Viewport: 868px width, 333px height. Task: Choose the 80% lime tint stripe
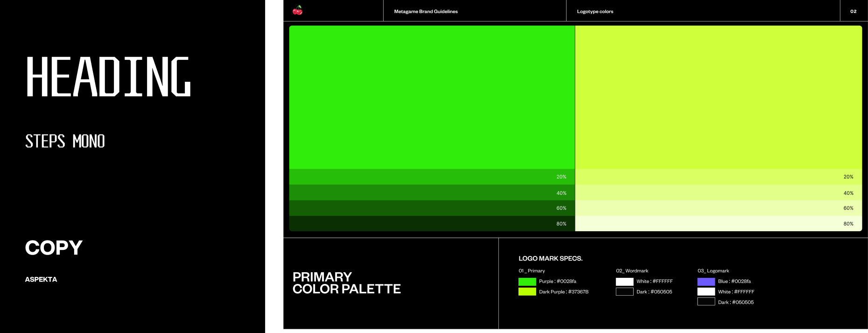point(718,224)
